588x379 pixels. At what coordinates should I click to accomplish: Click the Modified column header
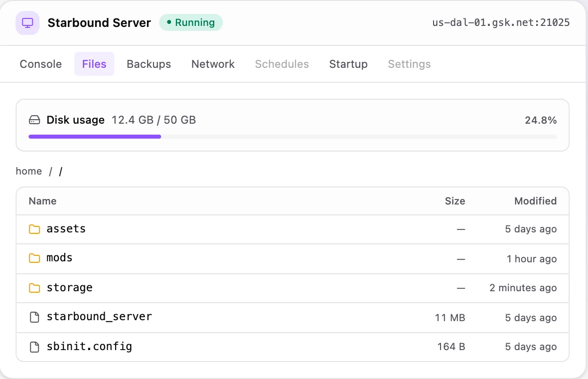(535, 201)
